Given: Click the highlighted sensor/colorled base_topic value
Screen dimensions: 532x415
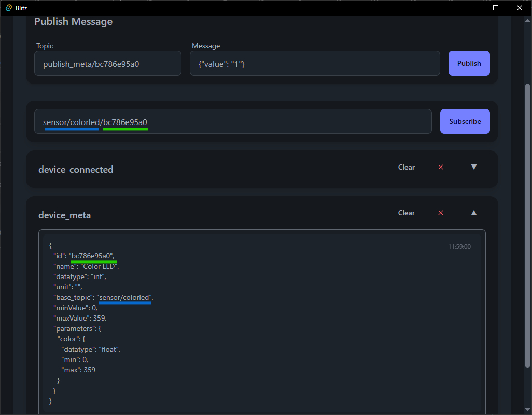Looking at the screenshot, I should (124, 297).
